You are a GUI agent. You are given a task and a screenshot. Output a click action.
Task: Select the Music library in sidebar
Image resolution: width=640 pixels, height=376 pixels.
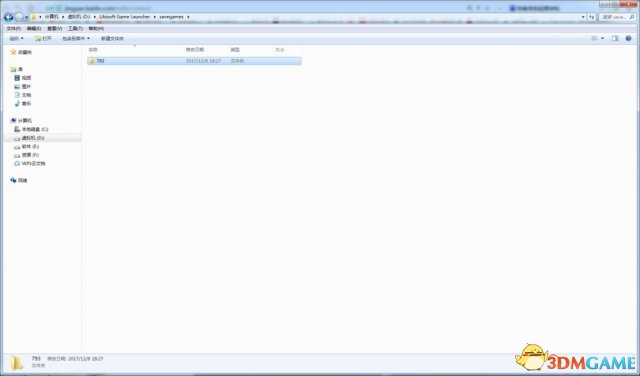click(x=23, y=104)
